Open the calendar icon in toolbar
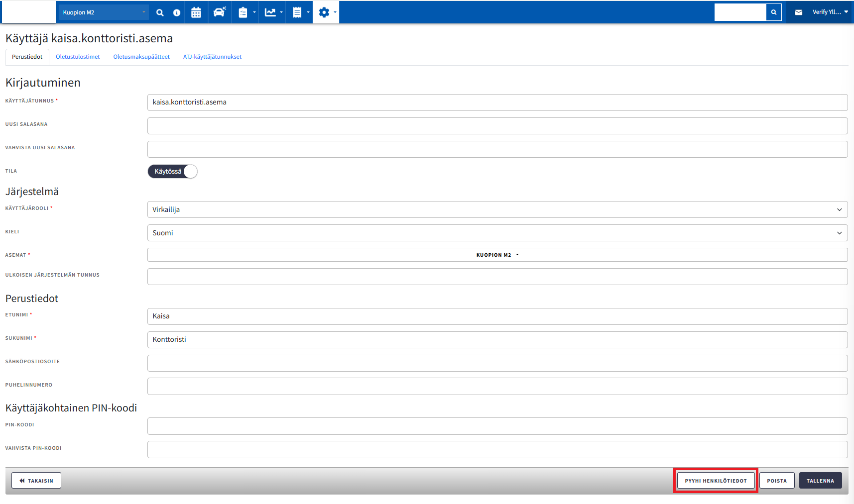 coord(196,12)
